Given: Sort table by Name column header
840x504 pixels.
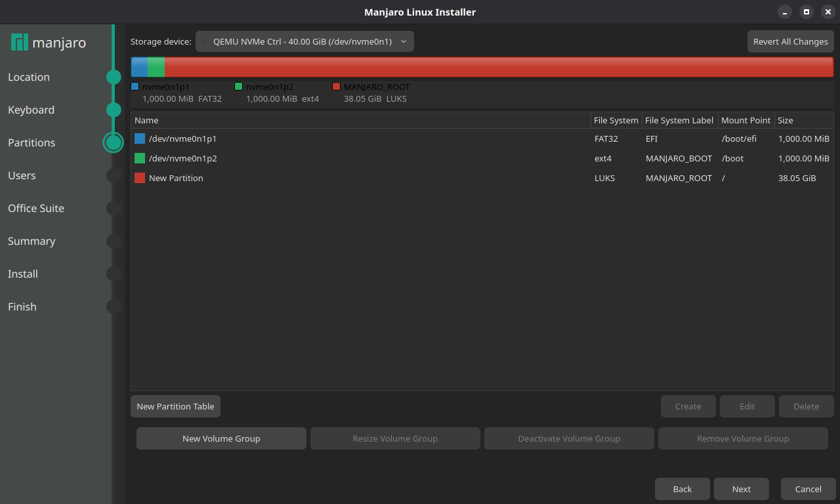Looking at the screenshot, I should tap(361, 120).
